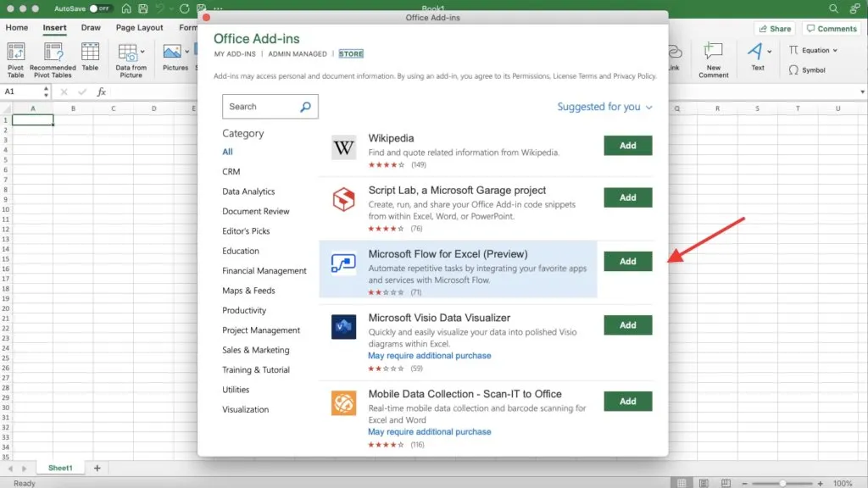Screen dimensions: 868x488
Task: Click the Share button
Action: coord(775,29)
